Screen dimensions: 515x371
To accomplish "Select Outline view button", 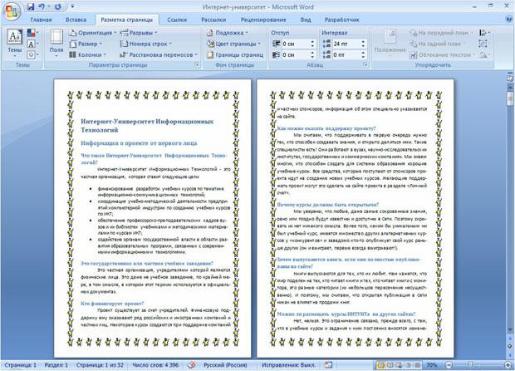I will pos(408,365).
